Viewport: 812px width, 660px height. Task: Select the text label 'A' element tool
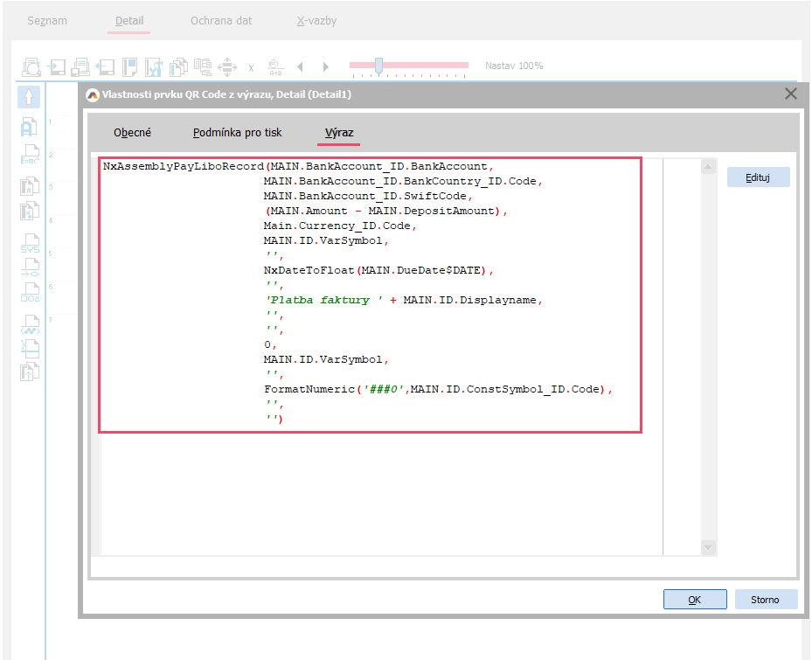pyautogui.click(x=29, y=127)
